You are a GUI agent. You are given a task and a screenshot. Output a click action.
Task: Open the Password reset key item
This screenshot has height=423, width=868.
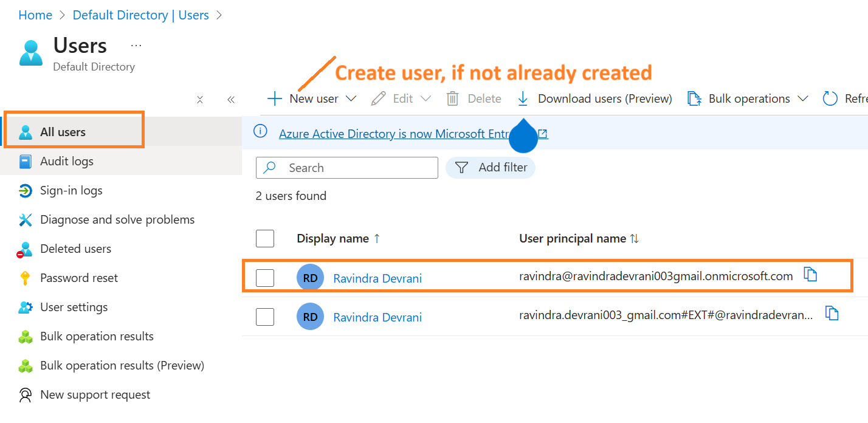click(79, 278)
